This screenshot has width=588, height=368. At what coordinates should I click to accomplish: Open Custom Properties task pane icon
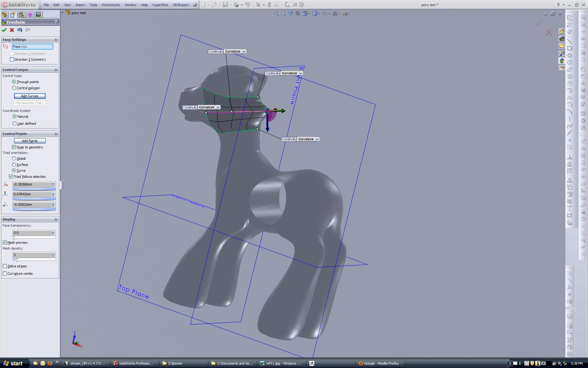point(562,68)
